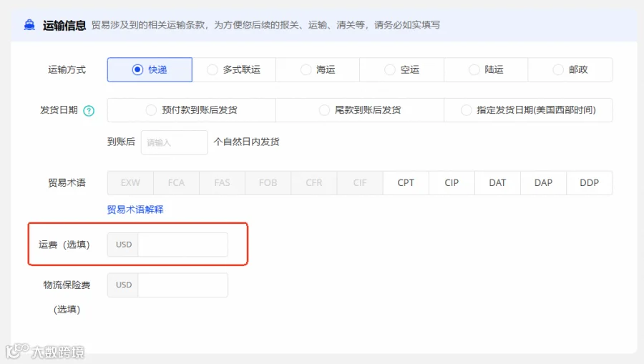Select the 快递 shipping method
The height and width of the screenshot is (364, 644).
point(150,70)
